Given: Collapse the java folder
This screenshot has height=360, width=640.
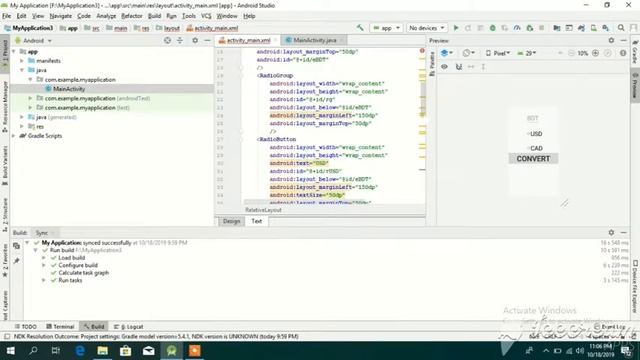Looking at the screenshot, I should click(x=22, y=70).
